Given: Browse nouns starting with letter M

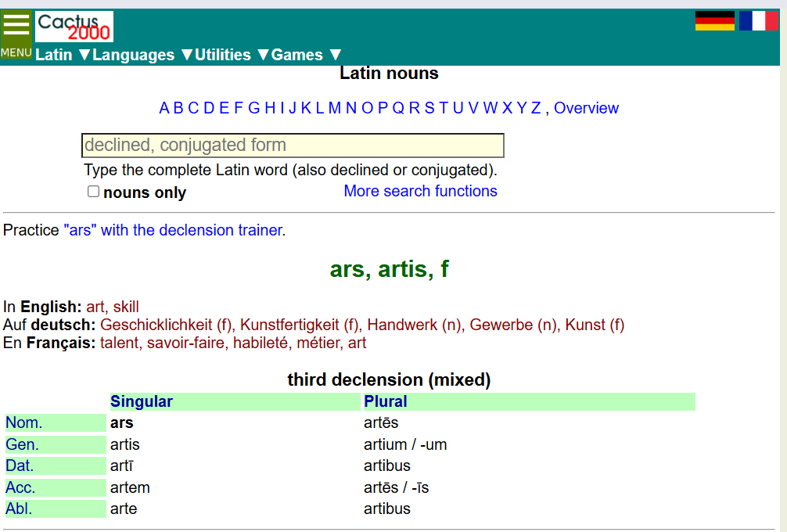Looking at the screenshot, I should [x=335, y=108].
